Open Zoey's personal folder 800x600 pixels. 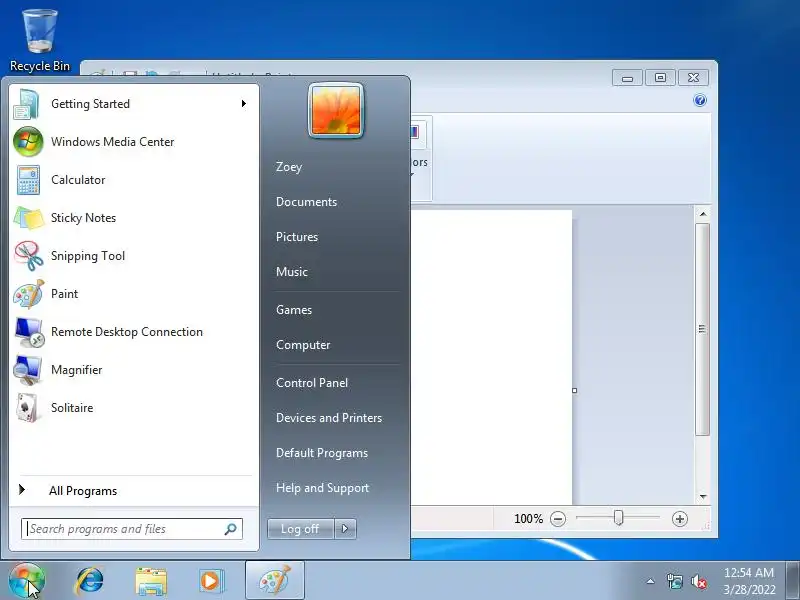[x=289, y=167]
